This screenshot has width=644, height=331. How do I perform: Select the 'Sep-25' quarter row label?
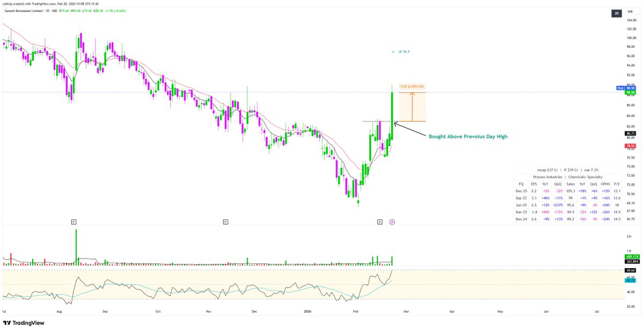[521, 197]
